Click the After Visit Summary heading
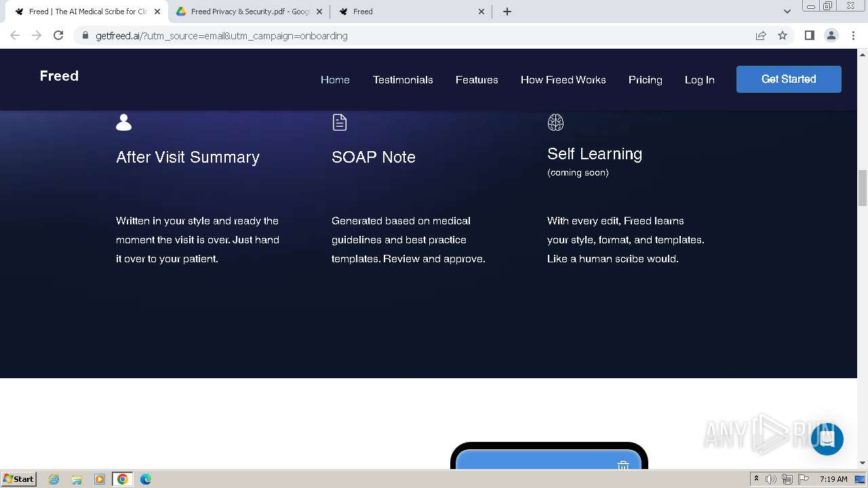The height and width of the screenshot is (488, 868). (x=188, y=157)
